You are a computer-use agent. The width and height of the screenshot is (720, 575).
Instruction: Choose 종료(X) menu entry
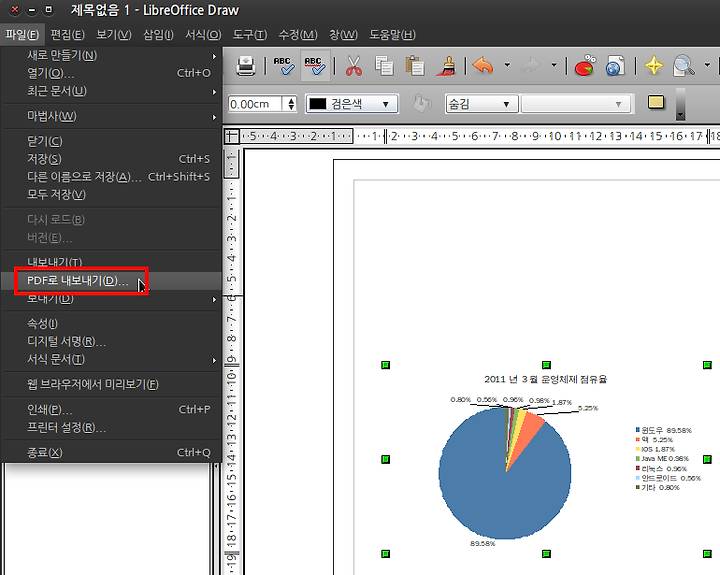point(111,452)
